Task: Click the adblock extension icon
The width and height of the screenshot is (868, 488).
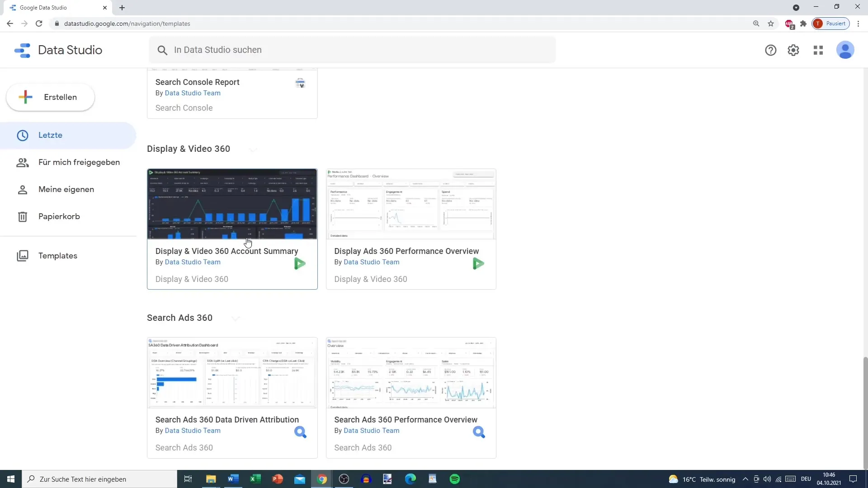Action: [789, 24]
